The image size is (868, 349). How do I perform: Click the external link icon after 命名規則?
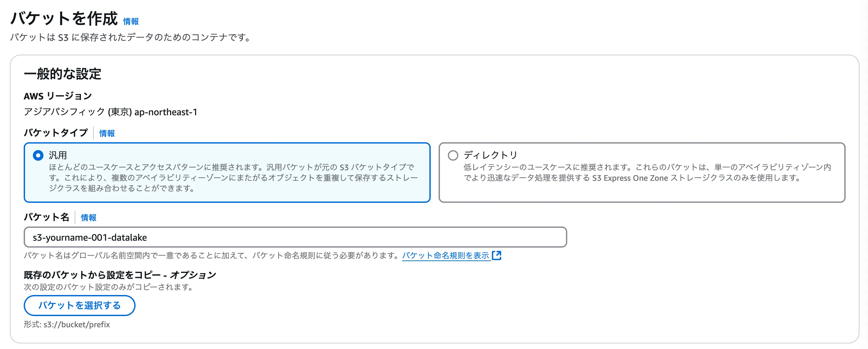[x=497, y=255]
